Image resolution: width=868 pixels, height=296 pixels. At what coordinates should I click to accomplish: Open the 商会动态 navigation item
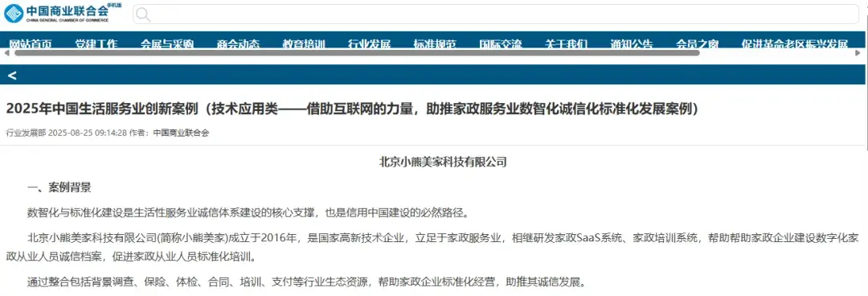(x=238, y=44)
